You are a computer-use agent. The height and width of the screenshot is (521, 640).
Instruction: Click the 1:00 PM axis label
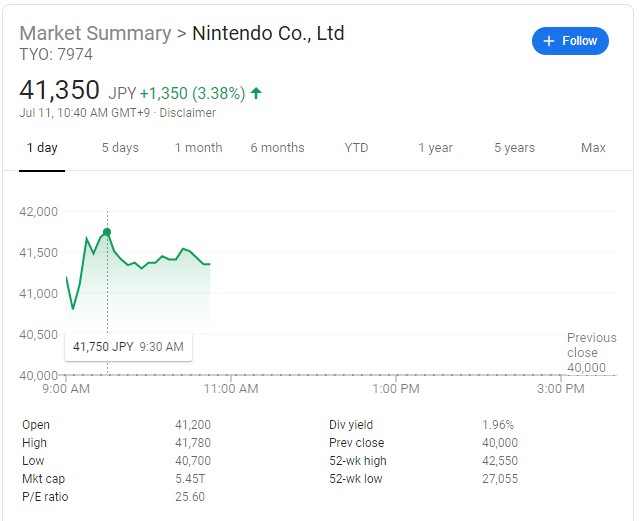pos(396,388)
